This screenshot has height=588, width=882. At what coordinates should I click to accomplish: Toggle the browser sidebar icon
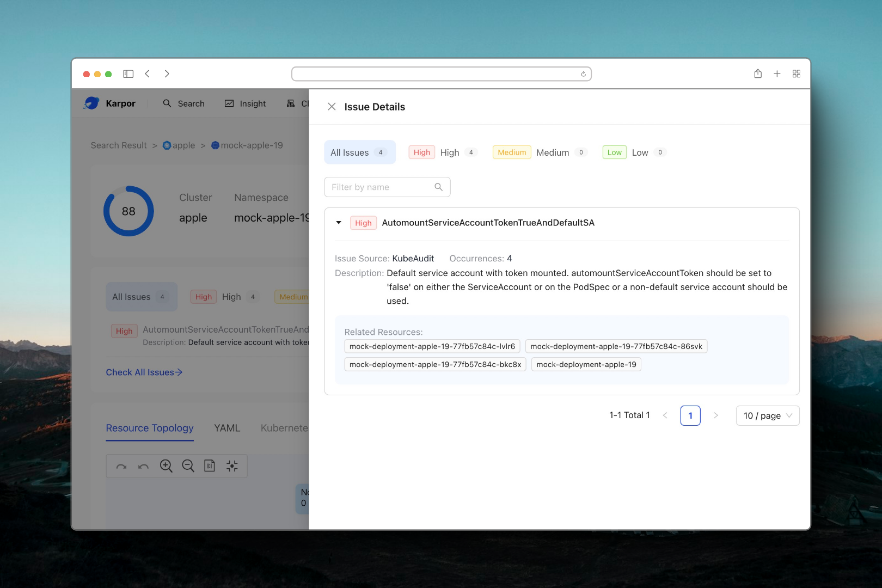point(128,74)
